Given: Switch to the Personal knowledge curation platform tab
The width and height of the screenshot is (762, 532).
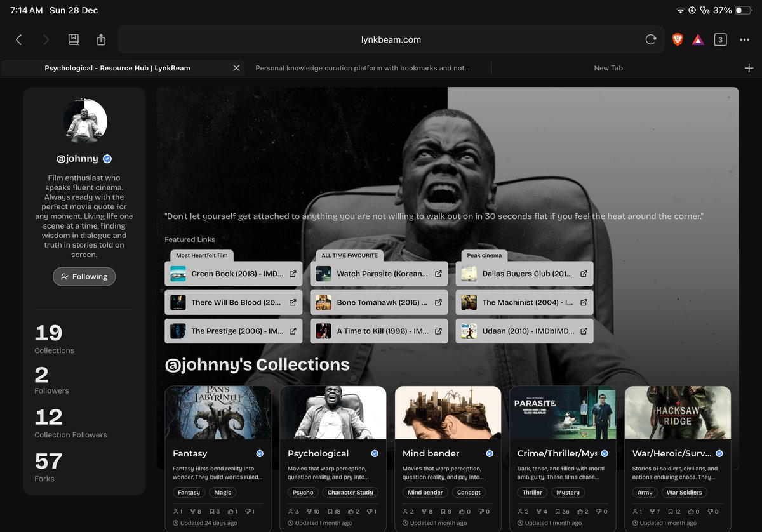Looking at the screenshot, I should tap(363, 68).
